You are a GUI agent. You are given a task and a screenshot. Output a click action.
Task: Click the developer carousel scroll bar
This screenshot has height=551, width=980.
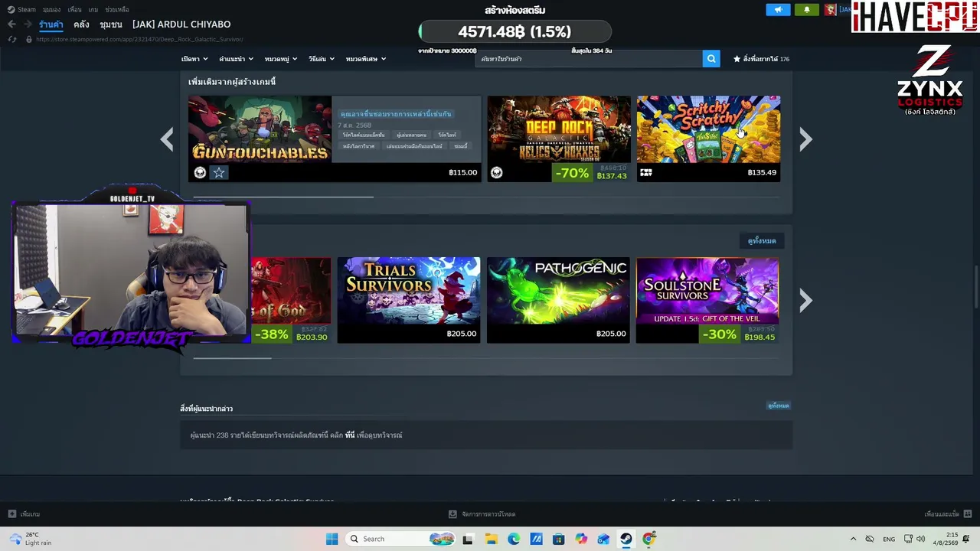tap(283, 197)
